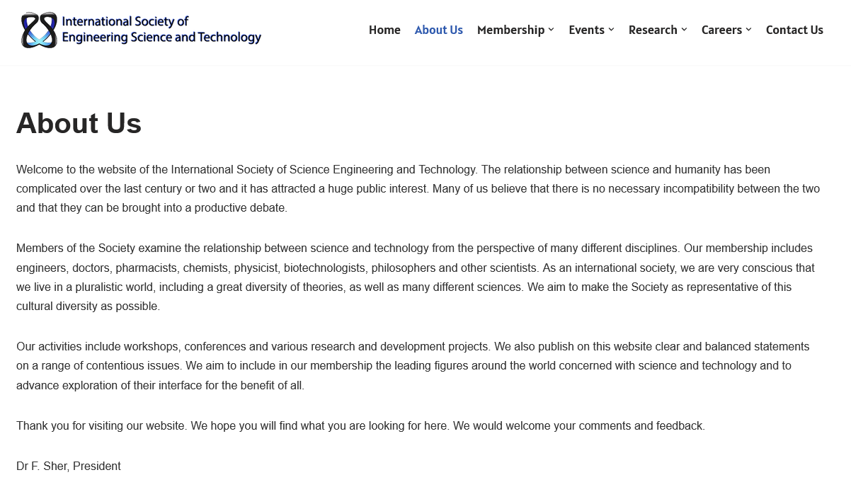Open the Careers menu link

(x=721, y=30)
